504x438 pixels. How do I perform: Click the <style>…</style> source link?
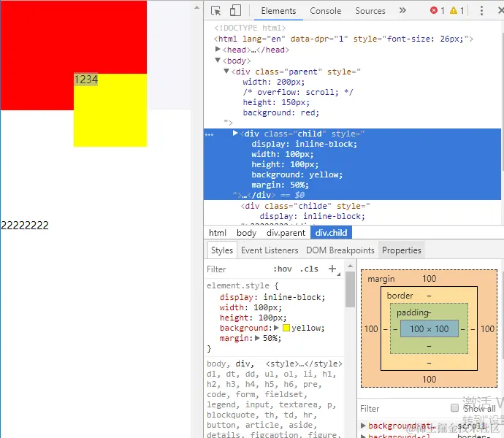[x=304, y=364]
